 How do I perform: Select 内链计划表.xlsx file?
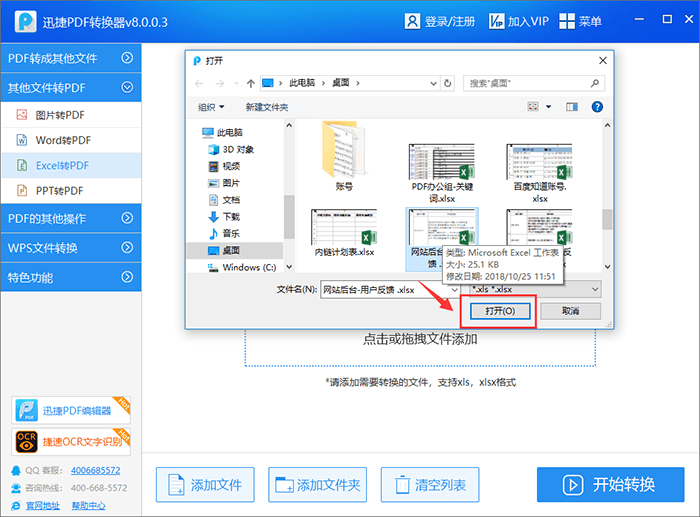pos(344,232)
